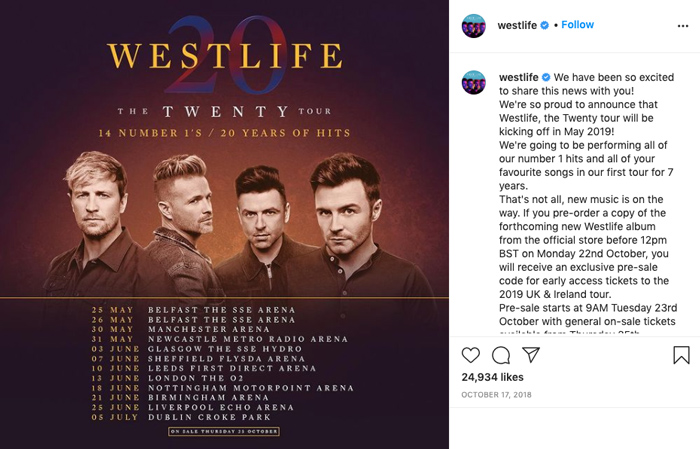Click the Westlife Twenty Tour poster image
The image size is (700, 449).
(x=224, y=224)
